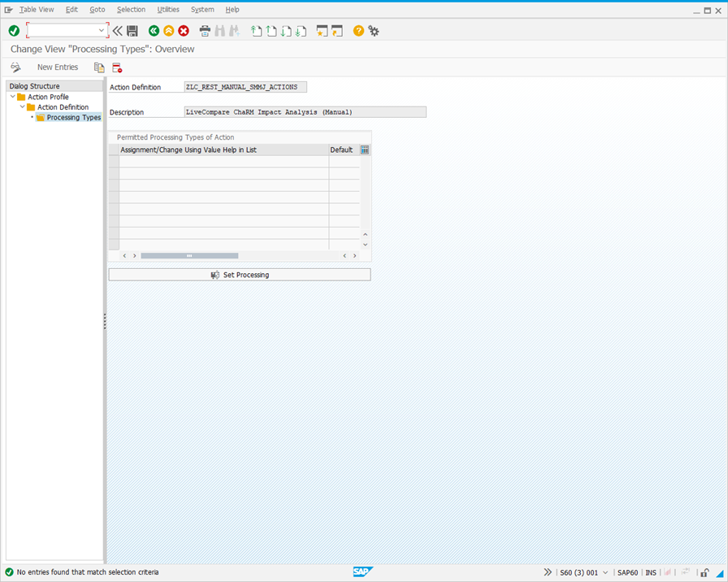Open the Utilities menu
This screenshot has height=582, width=728.
167,9
